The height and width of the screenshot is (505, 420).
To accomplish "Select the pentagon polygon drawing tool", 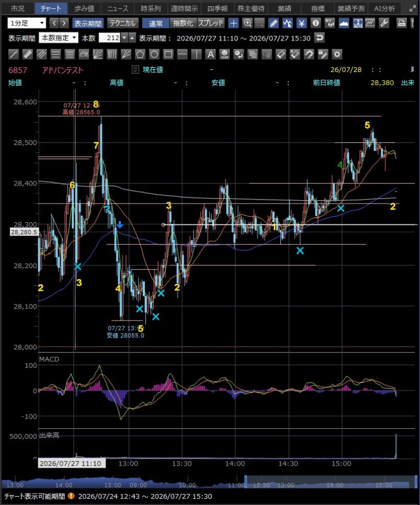I will click(x=140, y=54).
